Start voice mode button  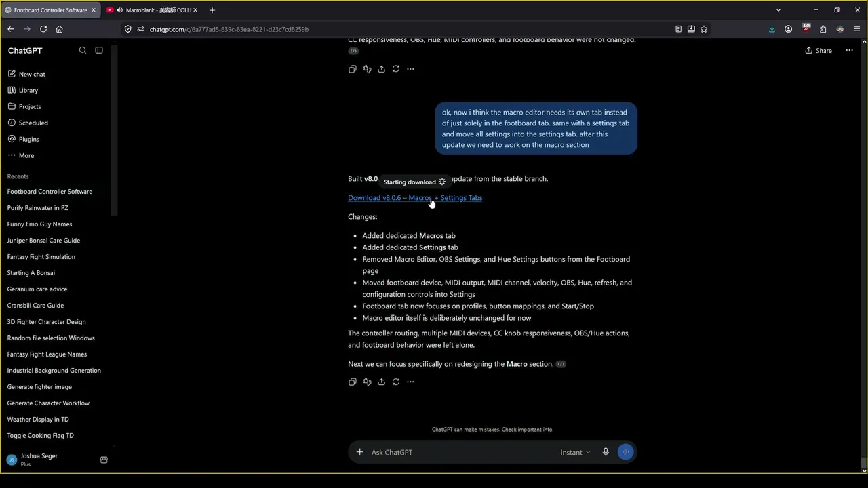tap(625, 452)
